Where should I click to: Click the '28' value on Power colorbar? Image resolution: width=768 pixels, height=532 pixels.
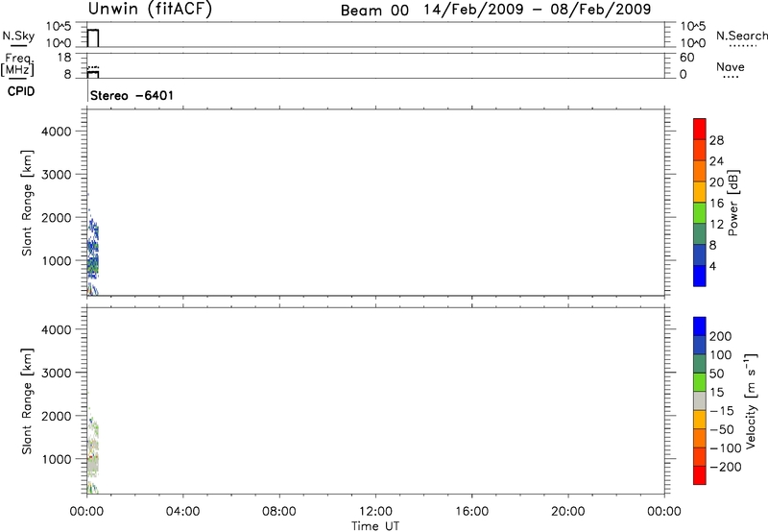(716, 140)
